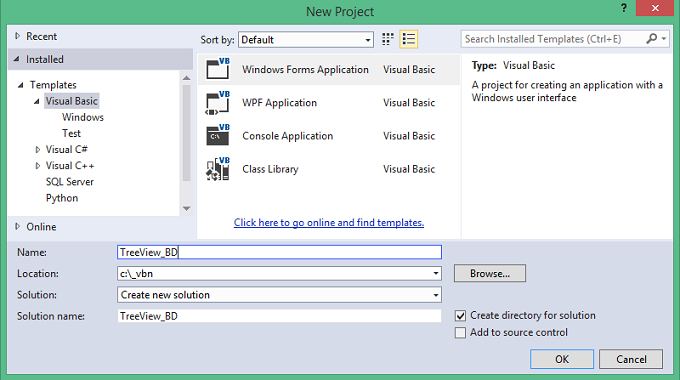The image size is (680, 380).
Task: Click in the Solution name field
Action: coord(279,316)
